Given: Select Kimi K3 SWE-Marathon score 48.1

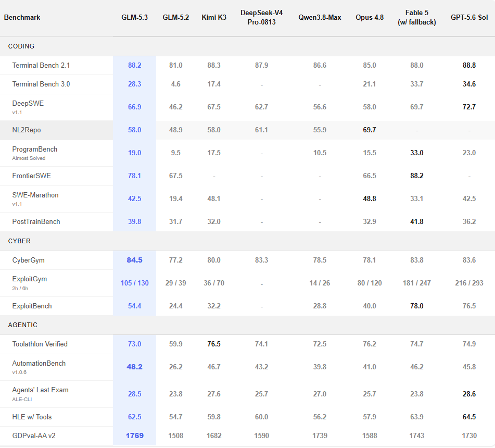Looking at the screenshot, I should [x=214, y=198].
